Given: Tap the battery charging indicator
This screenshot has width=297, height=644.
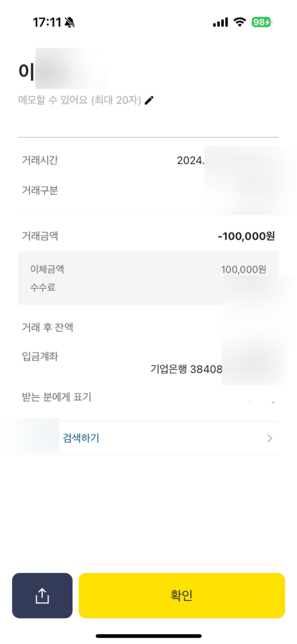Looking at the screenshot, I should [x=262, y=22].
